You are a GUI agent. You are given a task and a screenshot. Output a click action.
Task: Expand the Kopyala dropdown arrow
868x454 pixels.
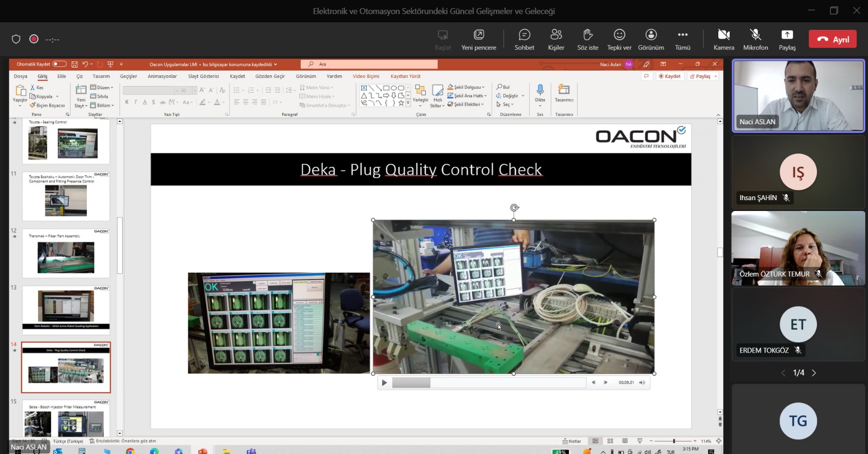57,97
